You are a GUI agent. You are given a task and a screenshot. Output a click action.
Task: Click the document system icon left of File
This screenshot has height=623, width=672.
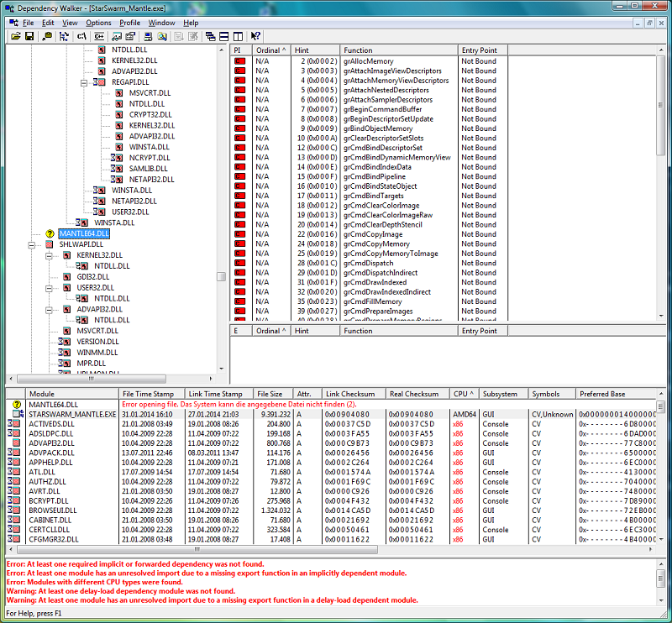point(13,23)
